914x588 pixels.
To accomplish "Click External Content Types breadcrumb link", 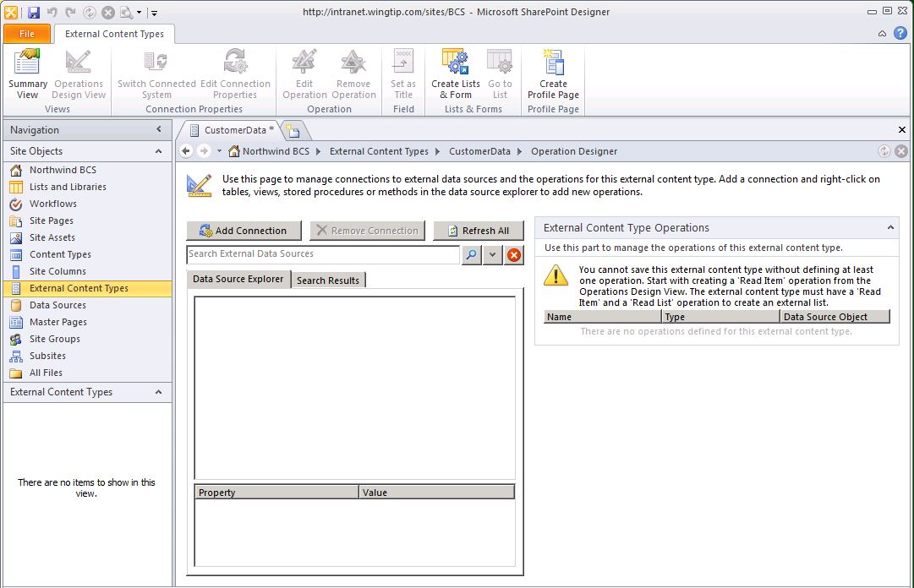I will [379, 151].
